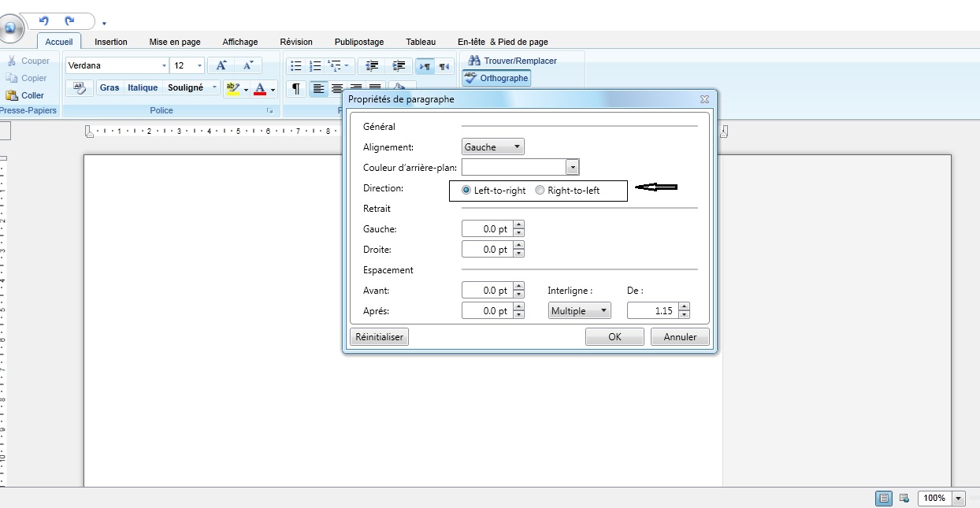
Task: Click the clear formatting eraser icon
Action: (x=80, y=87)
